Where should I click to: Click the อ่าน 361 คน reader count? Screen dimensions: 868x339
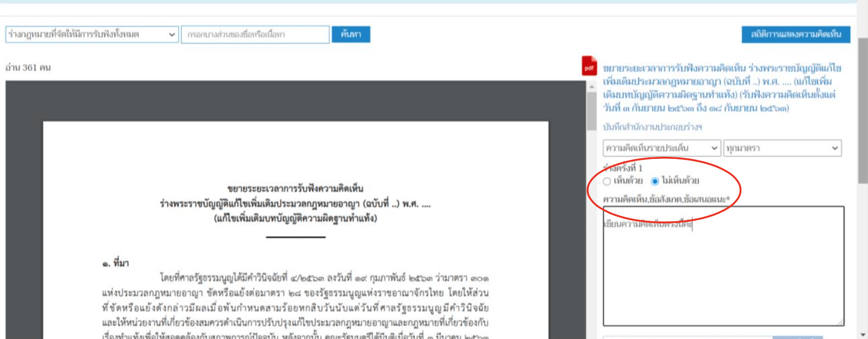[x=28, y=68]
